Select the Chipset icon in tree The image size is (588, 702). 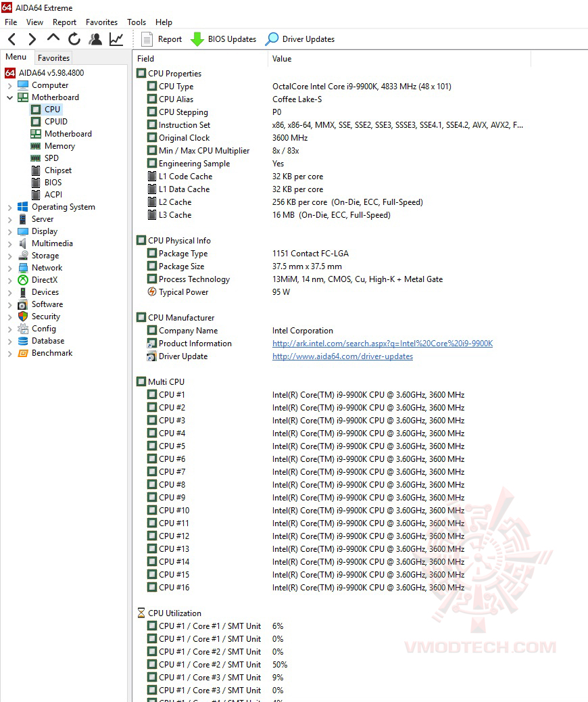36,170
